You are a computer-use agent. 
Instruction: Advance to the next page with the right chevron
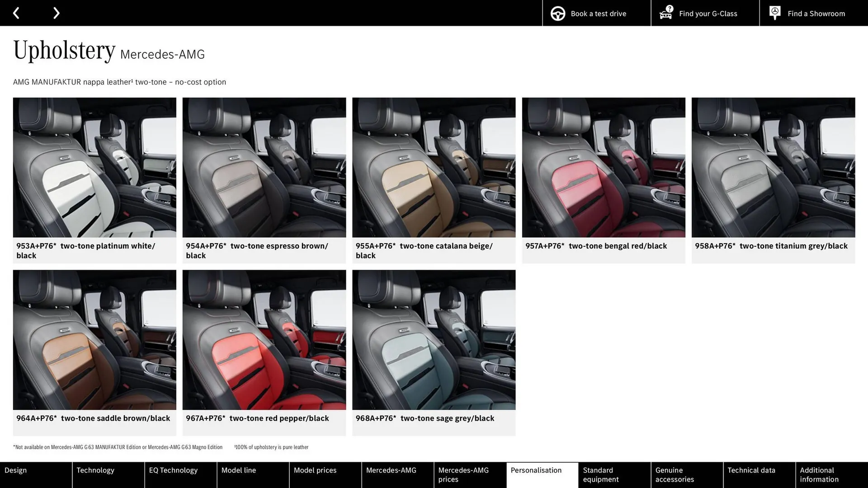point(56,13)
